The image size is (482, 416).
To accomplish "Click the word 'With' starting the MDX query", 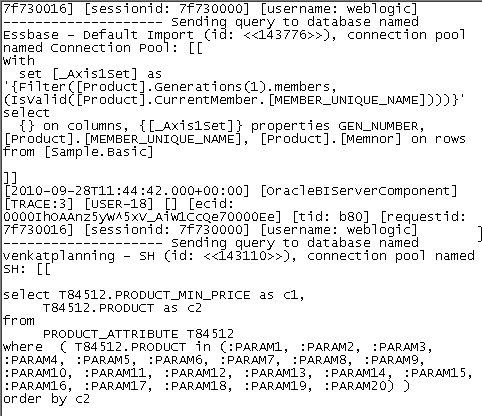I will (x=19, y=61).
